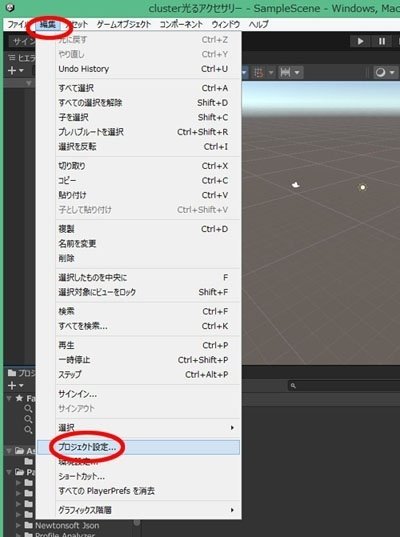The height and width of the screenshot is (537, 400).
Task: Choose 選択を反転 menu entry
Action: tap(138, 147)
